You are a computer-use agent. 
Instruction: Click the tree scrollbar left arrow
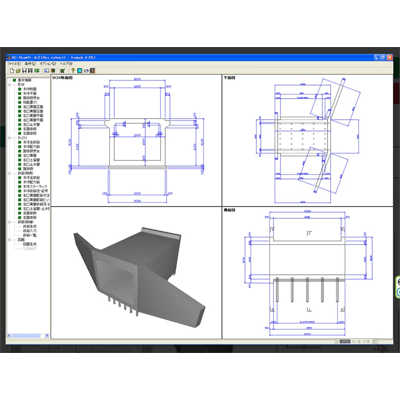pyautogui.click(x=9, y=335)
